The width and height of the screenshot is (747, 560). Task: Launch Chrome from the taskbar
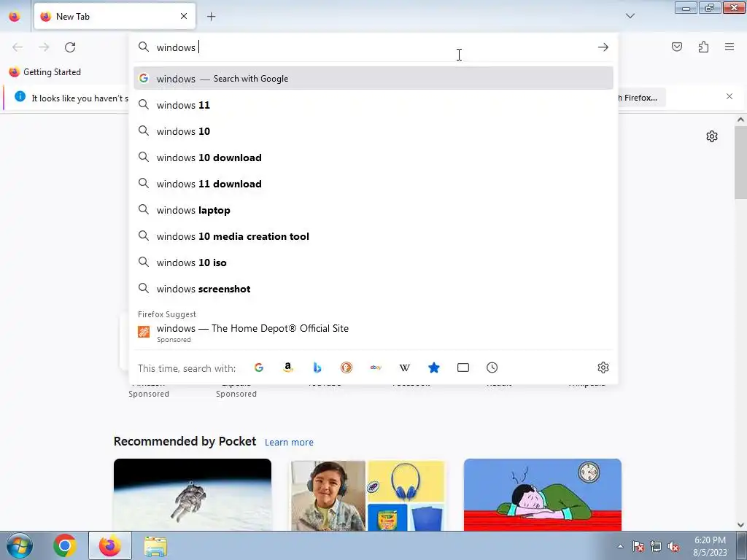[65, 545]
